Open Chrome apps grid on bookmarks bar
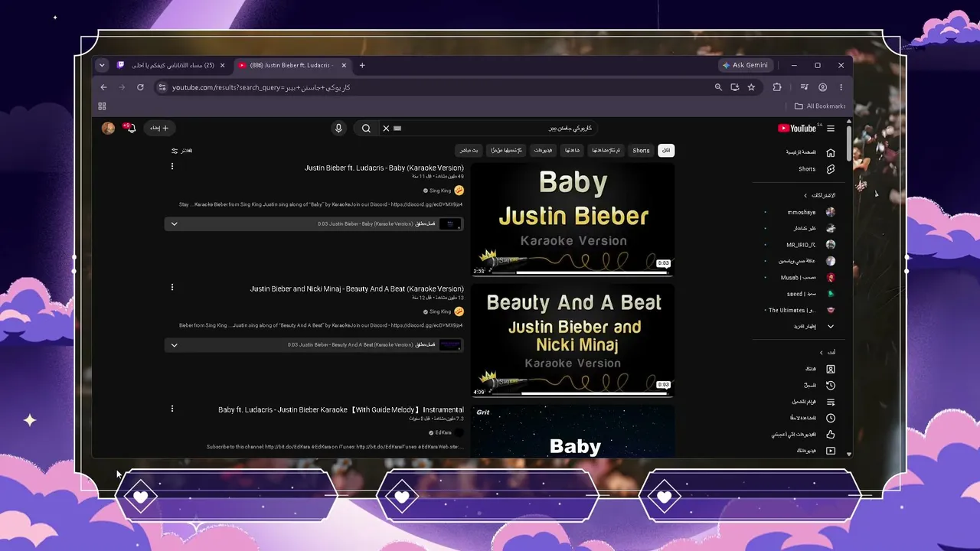The height and width of the screenshot is (551, 980). tap(102, 106)
